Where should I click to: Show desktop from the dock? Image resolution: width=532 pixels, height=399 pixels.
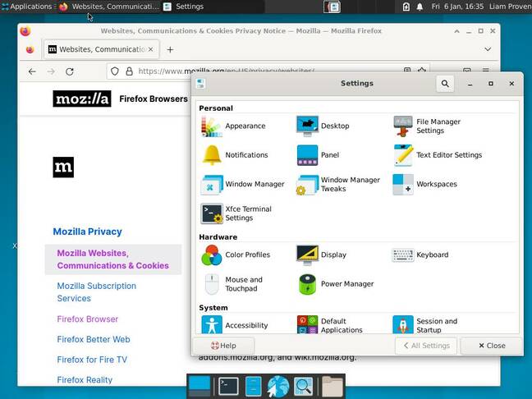(x=199, y=387)
